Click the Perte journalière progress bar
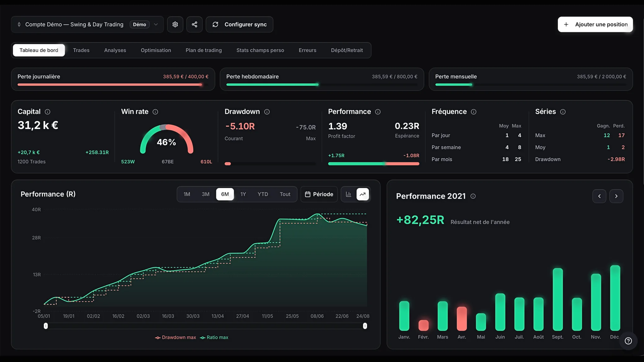The width and height of the screenshot is (644, 362). 113,84
